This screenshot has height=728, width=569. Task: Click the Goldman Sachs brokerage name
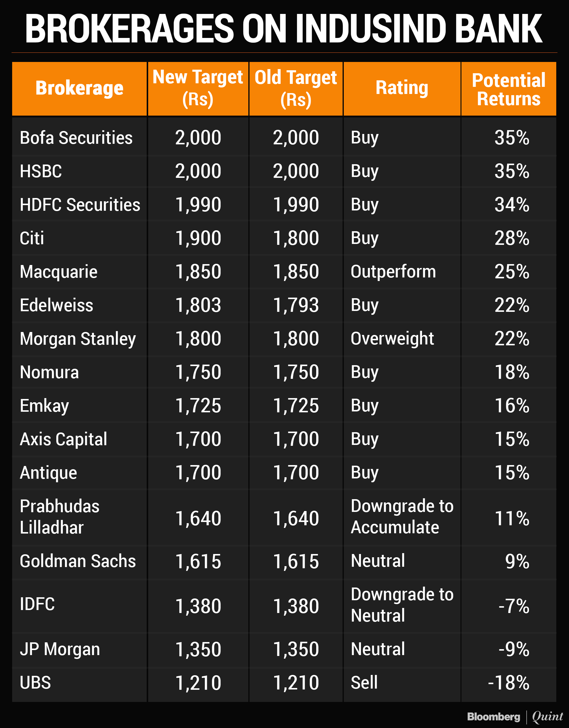[x=78, y=561]
